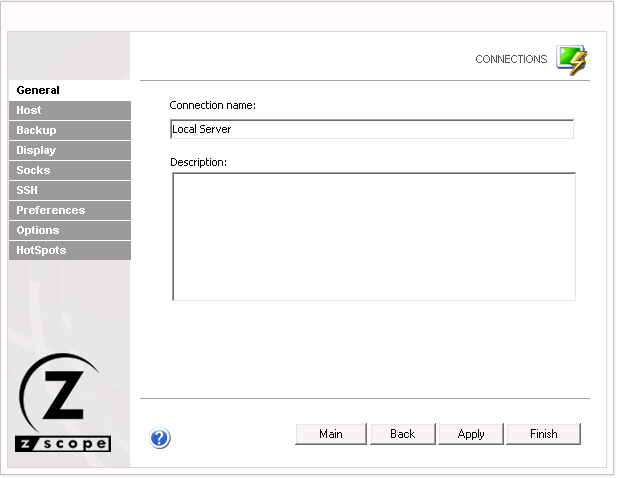
Task: Click the CONNECTIONS header text
Action: pyautogui.click(x=511, y=59)
